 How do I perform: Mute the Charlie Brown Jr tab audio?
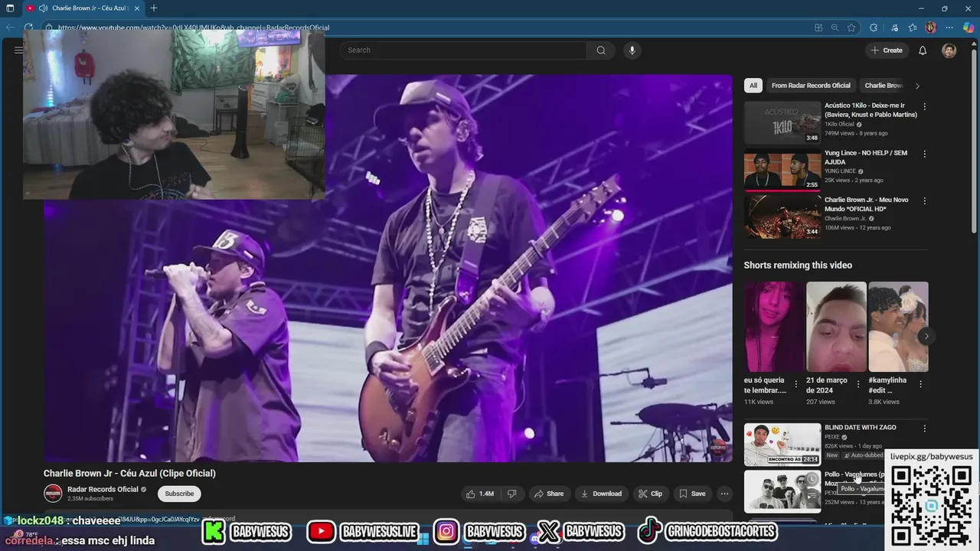pos(44,8)
